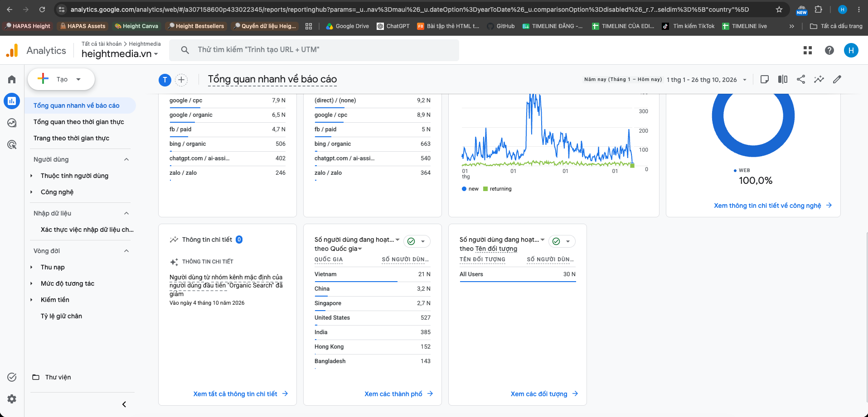
Task: Open the Google apps grid icon
Action: [x=808, y=50]
